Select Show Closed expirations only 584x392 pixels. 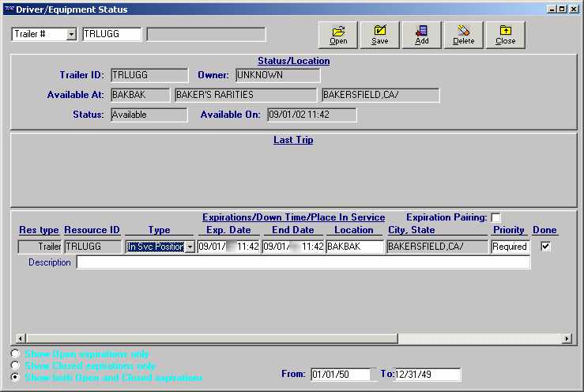[16, 366]
